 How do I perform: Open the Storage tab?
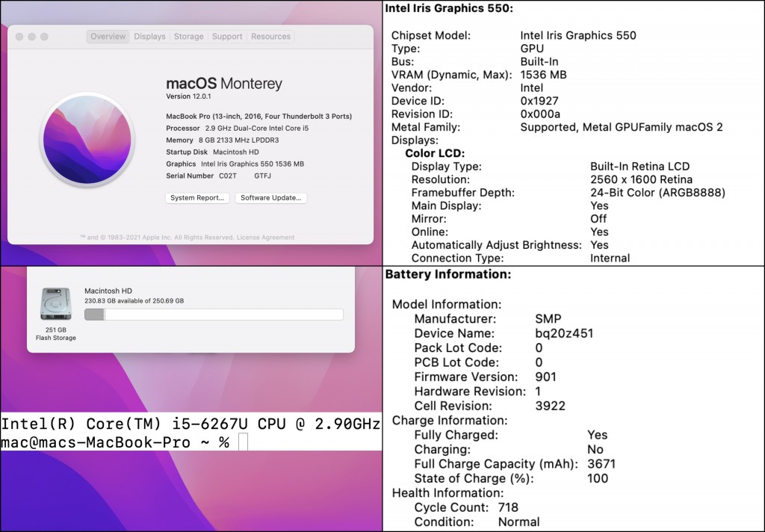pyautogui.click(x=188, y=37)
